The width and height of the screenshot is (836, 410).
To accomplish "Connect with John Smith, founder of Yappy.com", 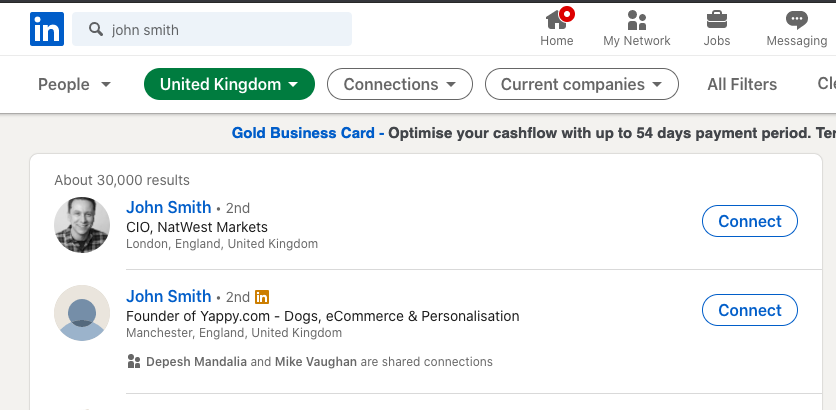I will [x=749, y=310].
